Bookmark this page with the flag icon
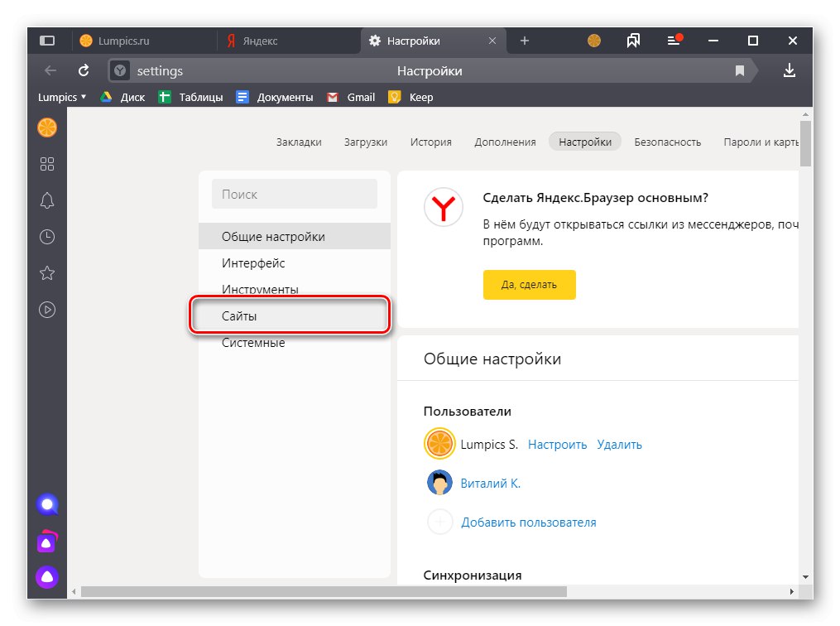 tap(738, 70)
